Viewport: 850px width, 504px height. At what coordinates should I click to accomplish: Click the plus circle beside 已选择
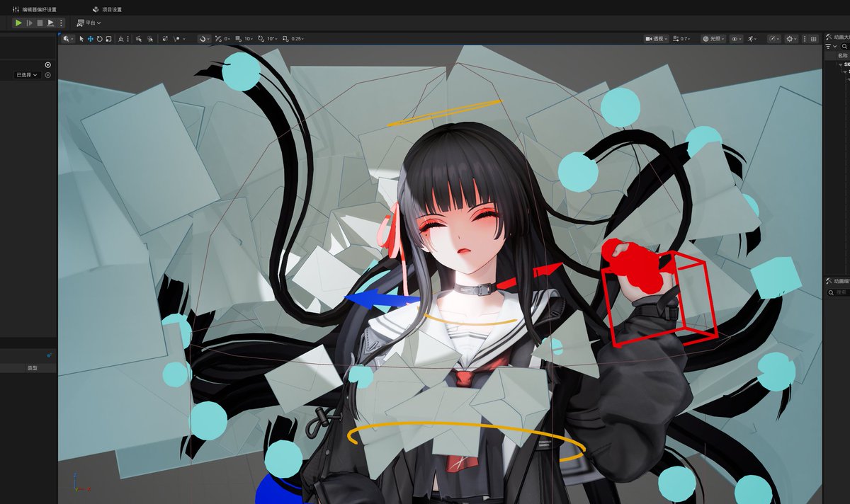coord(48,75)
